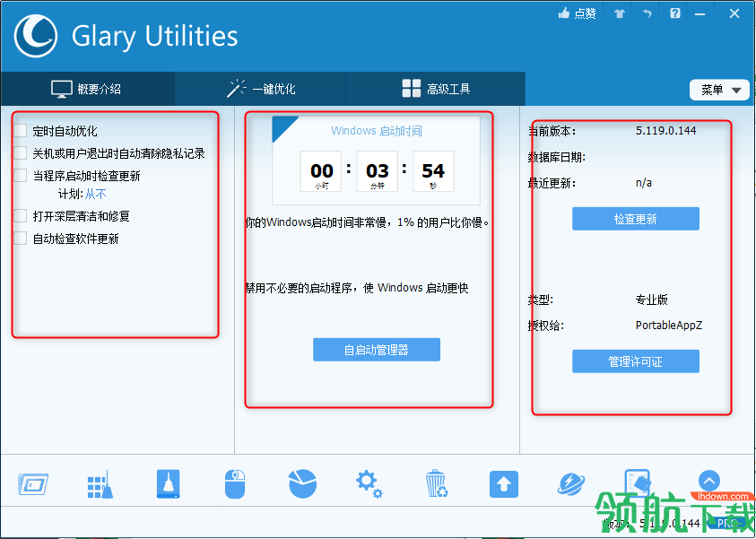Click the Glary Utilities crescent logo
The height and width of the screenshot is (539, 756).
(x=36, y=36)
